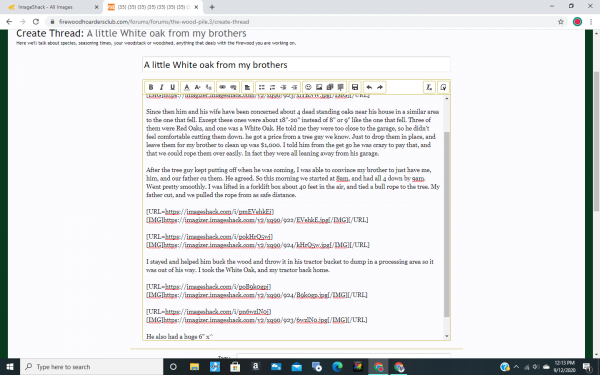
Task: Open Microsoft Store from taskbar
Action: click(235, 367)
